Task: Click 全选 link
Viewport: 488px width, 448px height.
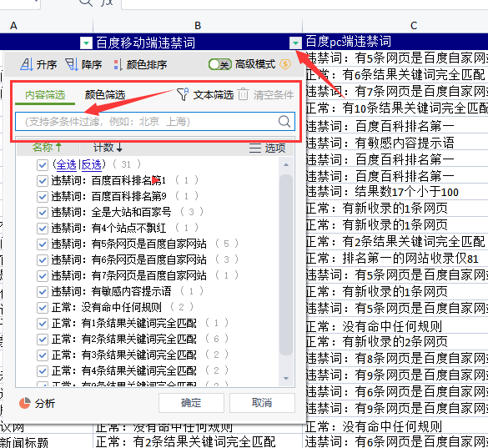Action: click(66, 164)
